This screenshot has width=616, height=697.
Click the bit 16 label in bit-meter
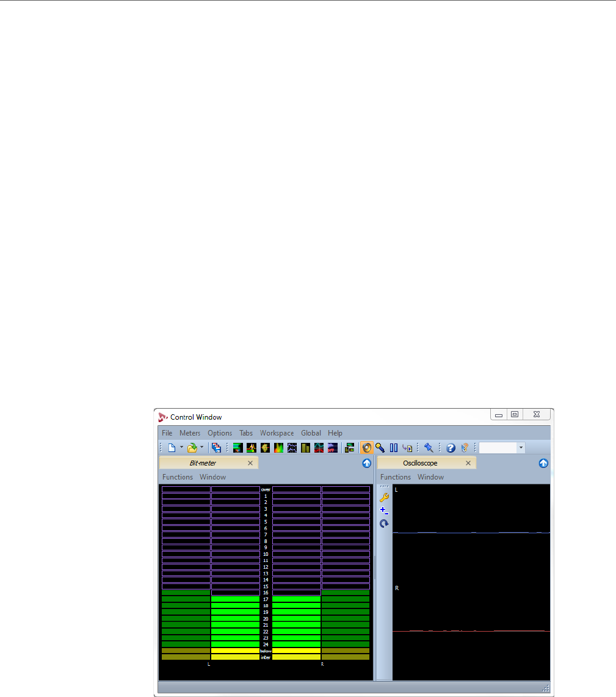266,593
